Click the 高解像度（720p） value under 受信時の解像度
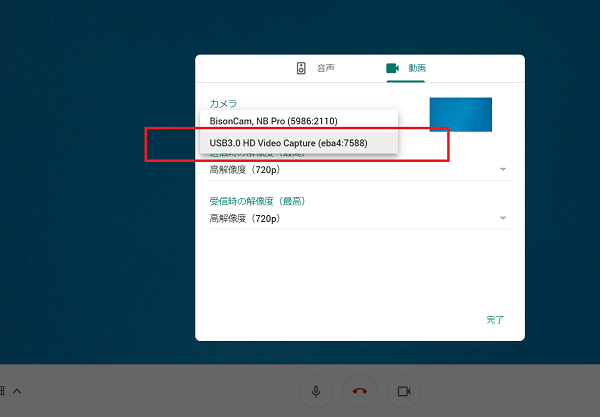 244,218
